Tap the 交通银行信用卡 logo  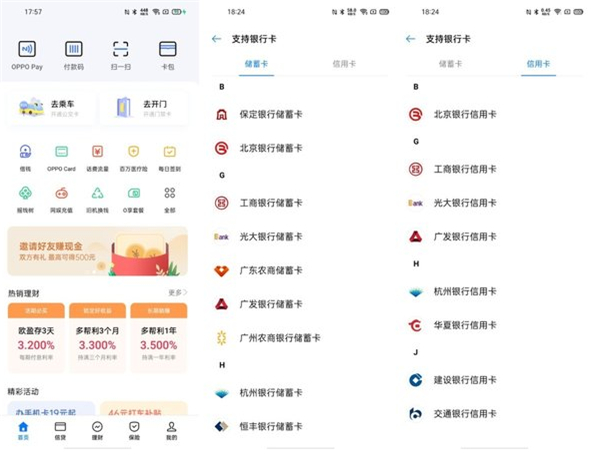tap(416, 414)
